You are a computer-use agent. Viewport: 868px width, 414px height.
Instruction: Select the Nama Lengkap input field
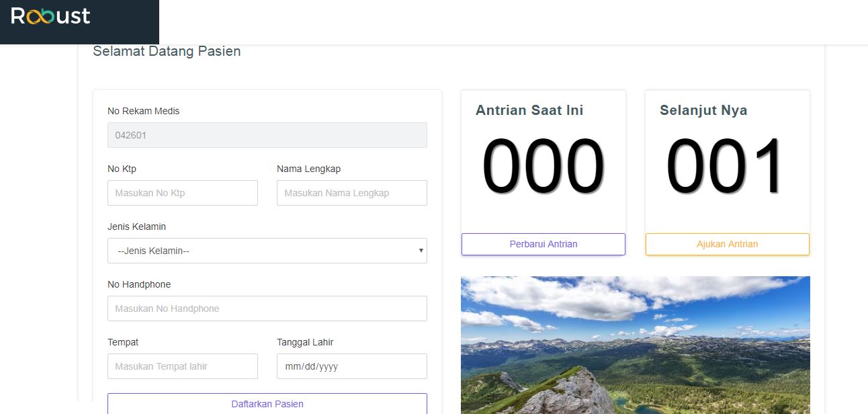click(x=351, y=193)
